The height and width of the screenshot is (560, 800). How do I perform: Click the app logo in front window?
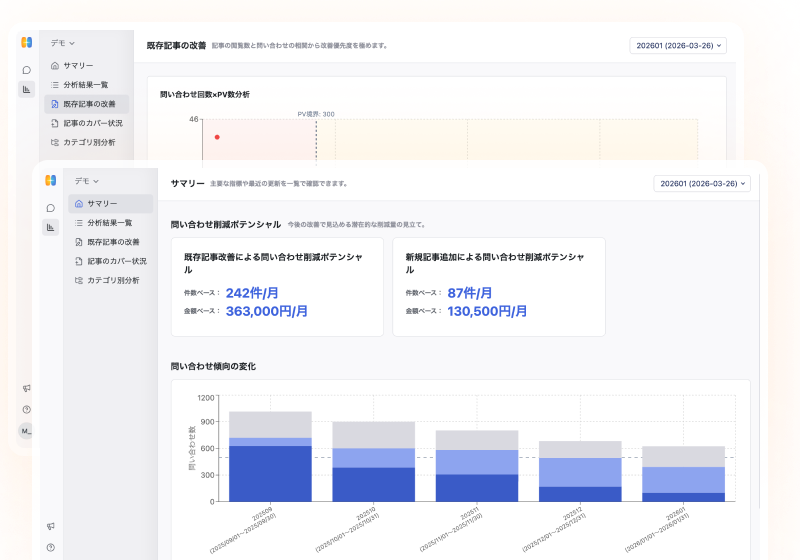click(51, 181)
